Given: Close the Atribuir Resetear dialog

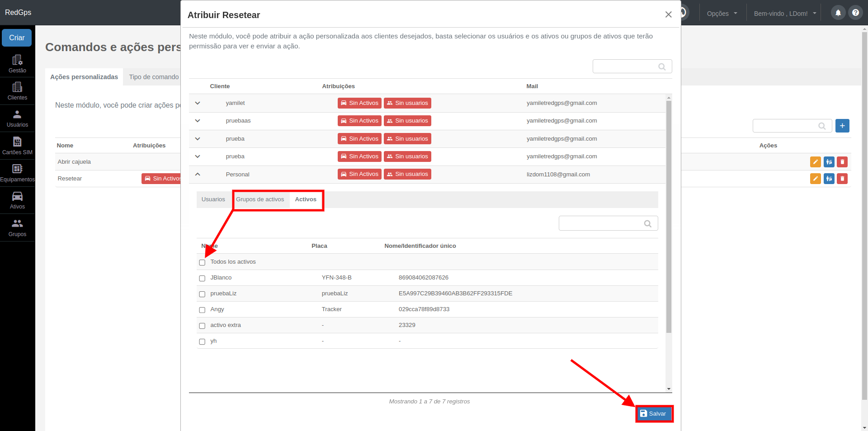Looking at the screenshot, I should click(x=668, y=14).
